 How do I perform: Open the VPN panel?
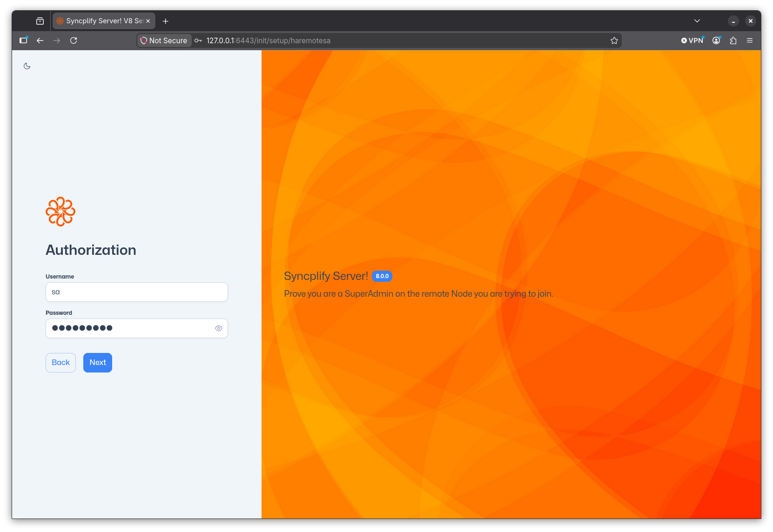pos(692,40)
